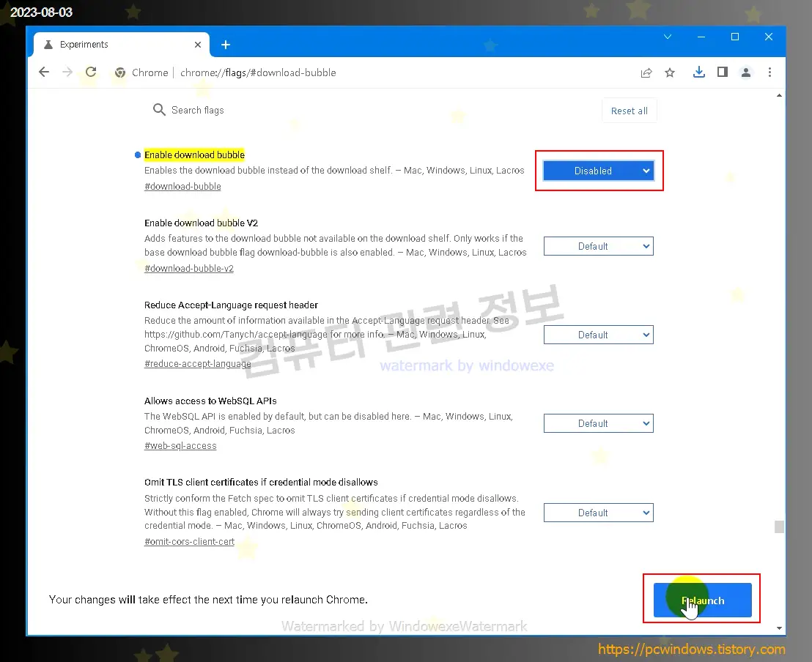The width and height of the screenshot is (812, 662).
Task: Open dropdown for Enable download bubble V2
Action: click(x=598, y=246)
